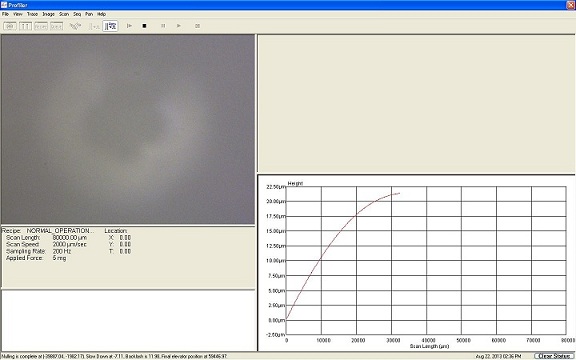
Task: Click the Clear Status button
Action: 554,356
